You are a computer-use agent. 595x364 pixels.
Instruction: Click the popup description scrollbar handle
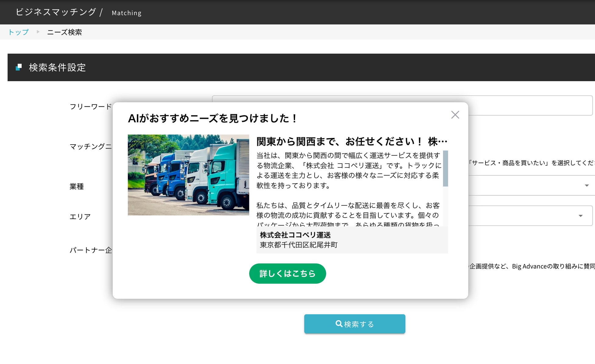(x=445, y=168)
